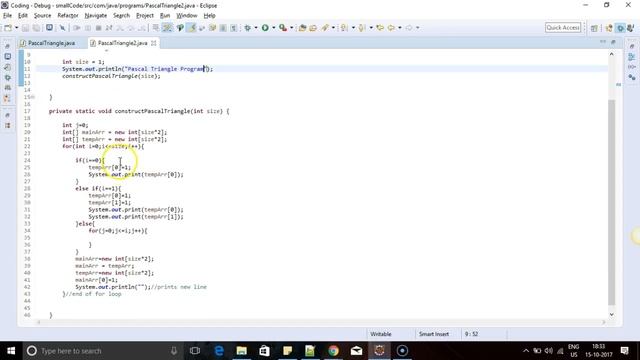640x360 pixels.
Task: Open the Forward history dropdown arrow
Action: tap(418, 28)
